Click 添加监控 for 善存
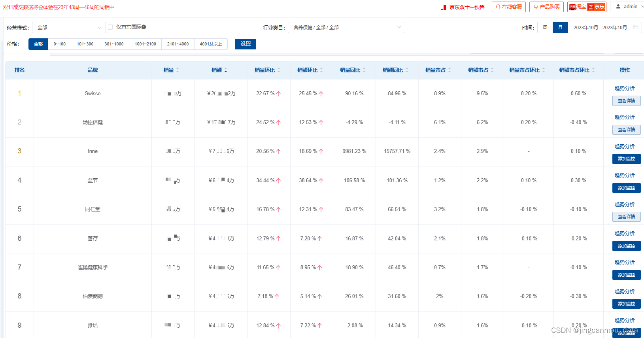 click(x=627, y=246)
